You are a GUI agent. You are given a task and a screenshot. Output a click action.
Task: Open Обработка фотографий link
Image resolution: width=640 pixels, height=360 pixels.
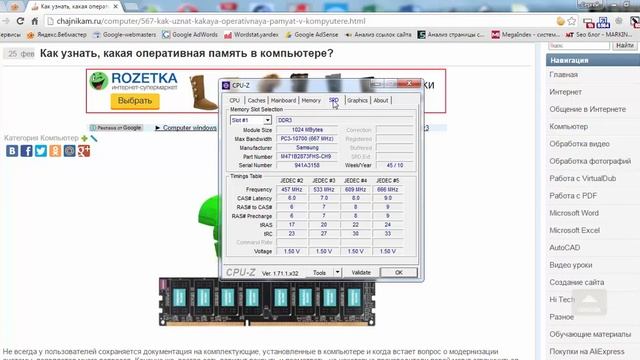590,161
